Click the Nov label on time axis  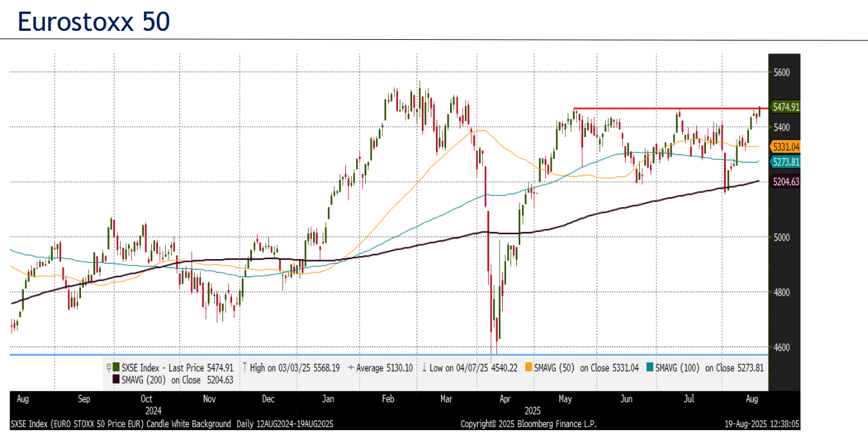coord(209,399)
